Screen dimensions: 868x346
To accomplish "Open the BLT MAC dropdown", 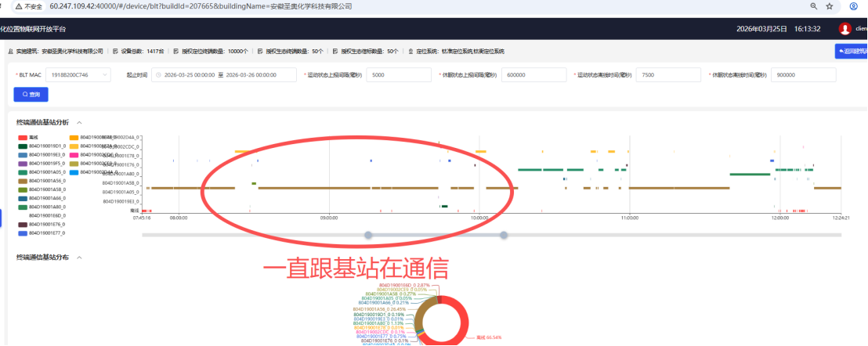I will pos(78,74).
